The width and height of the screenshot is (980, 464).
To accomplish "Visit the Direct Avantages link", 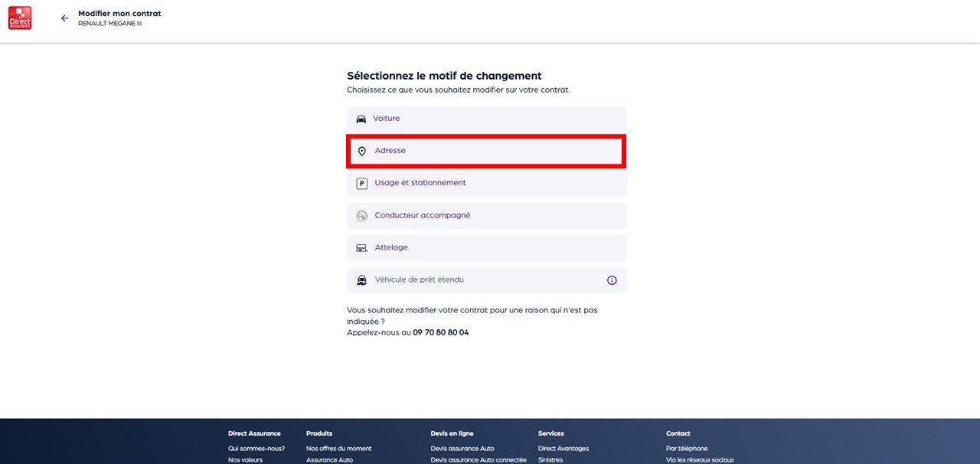I will [x=563, y=449].
